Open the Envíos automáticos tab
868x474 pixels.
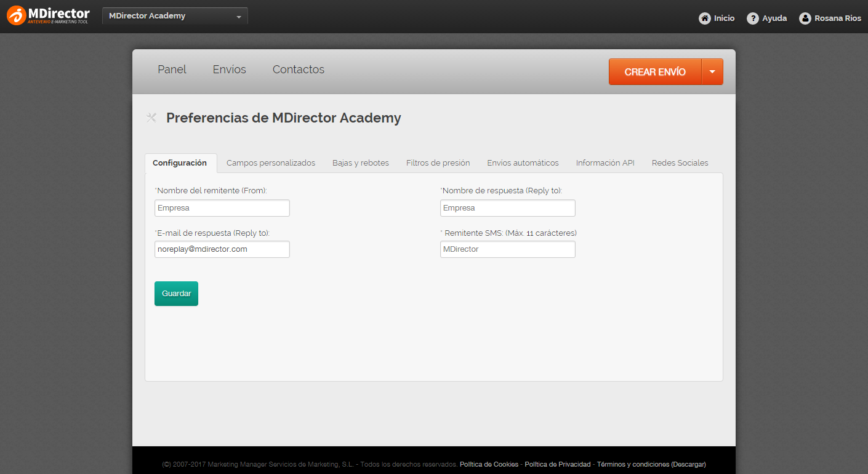tap(523, 163)
